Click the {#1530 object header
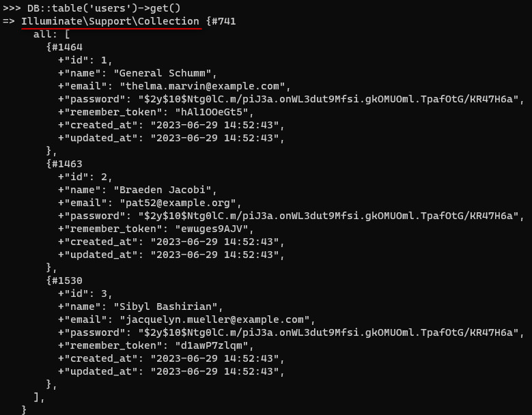The height and width of the screenshot is (415, 532). pyautogui.click(x=64, y=281)
